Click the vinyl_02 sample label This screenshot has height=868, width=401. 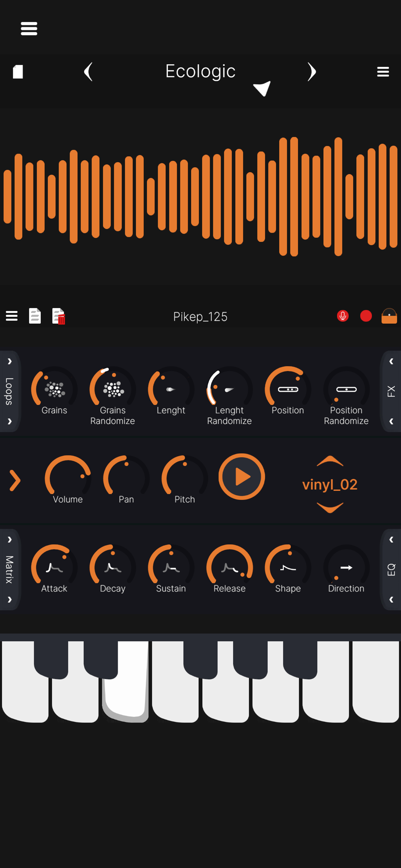330,484
